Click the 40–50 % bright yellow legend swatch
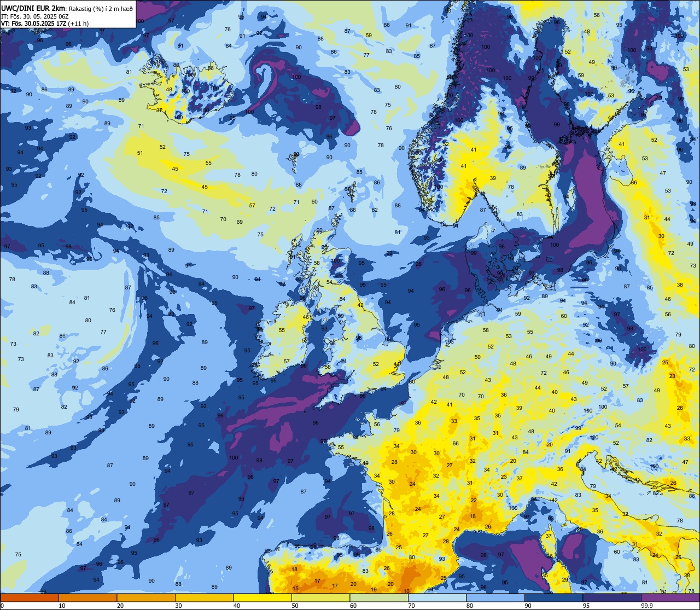Viewport: 700px width, 610px height. point(262,597)
